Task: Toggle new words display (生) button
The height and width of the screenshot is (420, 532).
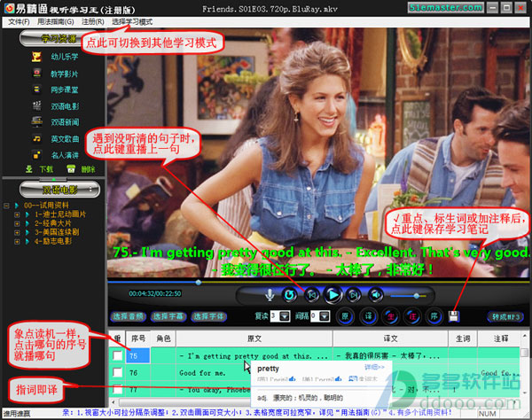Action: [390, 316]
